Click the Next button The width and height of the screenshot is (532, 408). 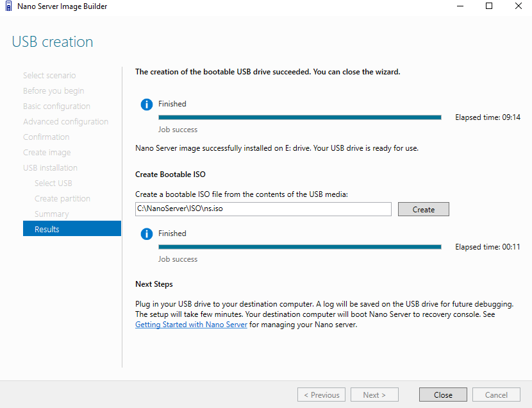tap(374, 395)
